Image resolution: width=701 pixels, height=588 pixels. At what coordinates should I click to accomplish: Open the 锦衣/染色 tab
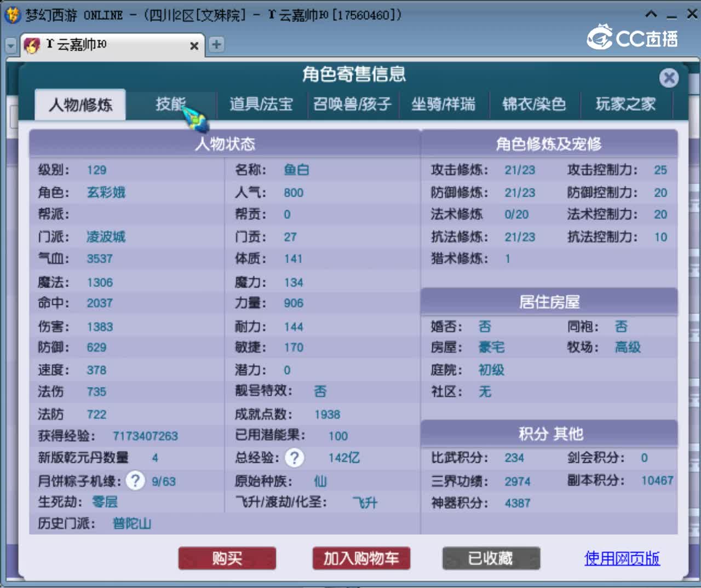[x=534, y=104]
